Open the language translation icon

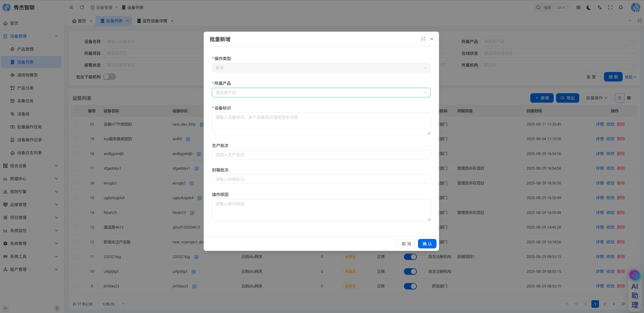click(x=599, y=8)
